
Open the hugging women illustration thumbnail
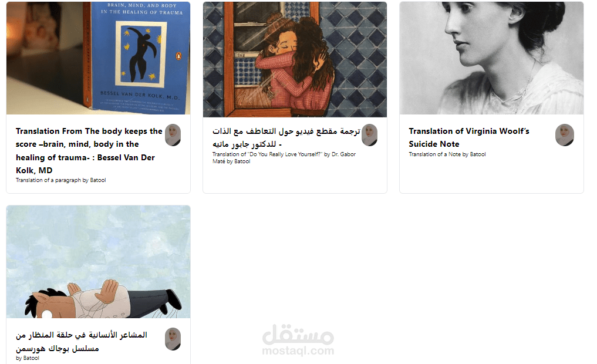tap(295, 59)
